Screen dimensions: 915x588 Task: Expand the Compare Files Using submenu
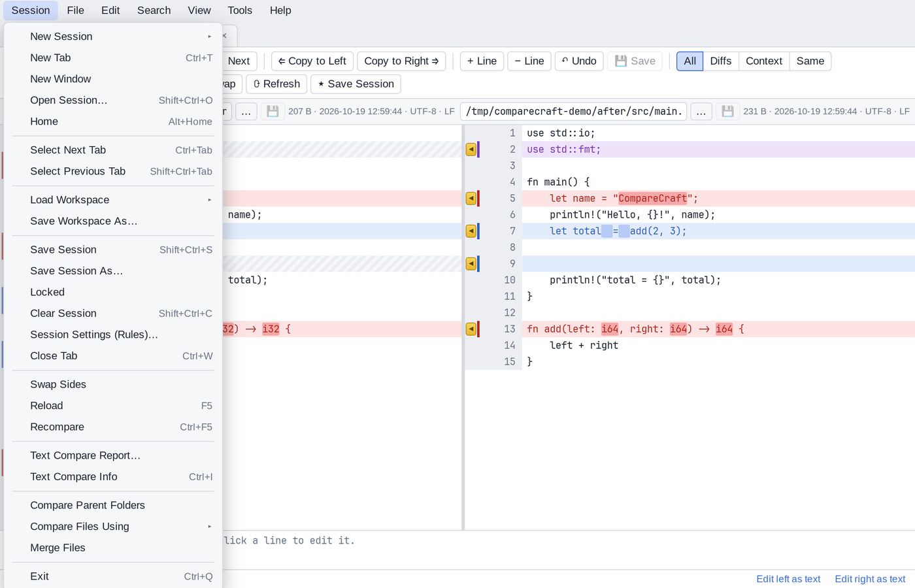point(113,527)
